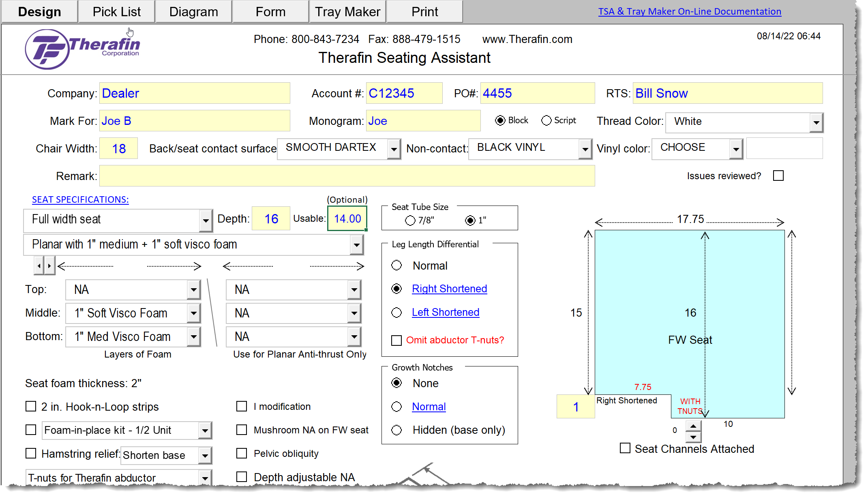Decrease T-nuts spinner with down arrow
Image resolution: width=868 pixels, height=497 pixels.
(693, 437)
